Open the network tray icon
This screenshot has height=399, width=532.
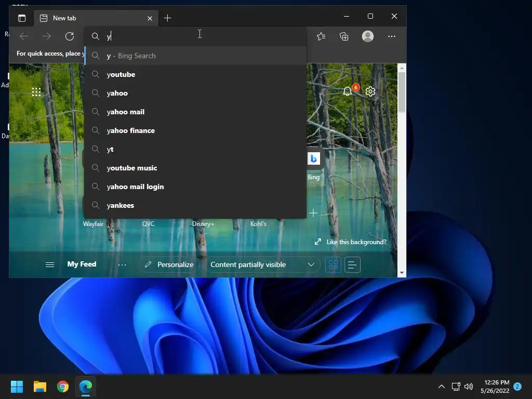point(456,387)
